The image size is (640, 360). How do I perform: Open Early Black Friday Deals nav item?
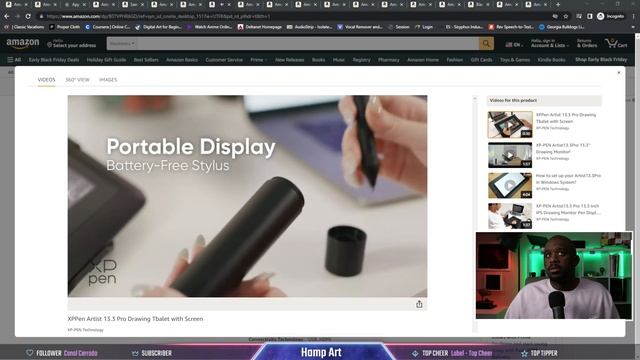click(x=54, y=60)
